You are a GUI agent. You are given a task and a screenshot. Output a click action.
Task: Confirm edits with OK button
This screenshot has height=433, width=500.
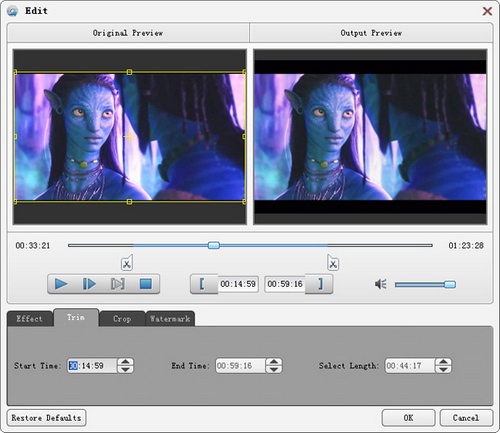[408, 418]
